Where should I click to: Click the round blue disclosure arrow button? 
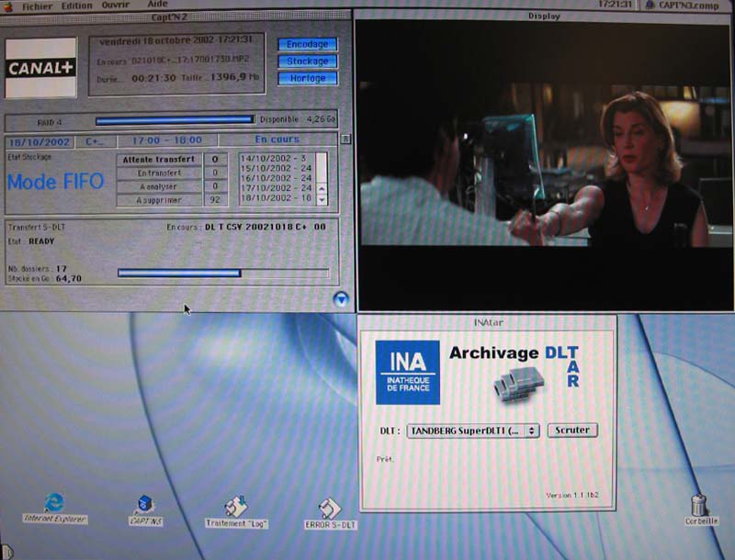(341, 299)
